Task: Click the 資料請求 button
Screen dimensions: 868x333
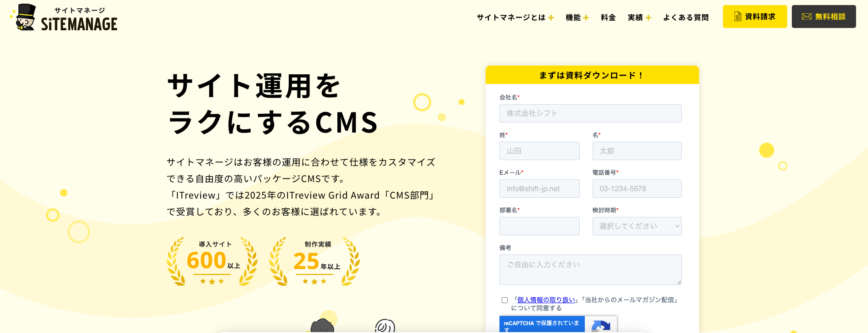Action: [755, 17]
